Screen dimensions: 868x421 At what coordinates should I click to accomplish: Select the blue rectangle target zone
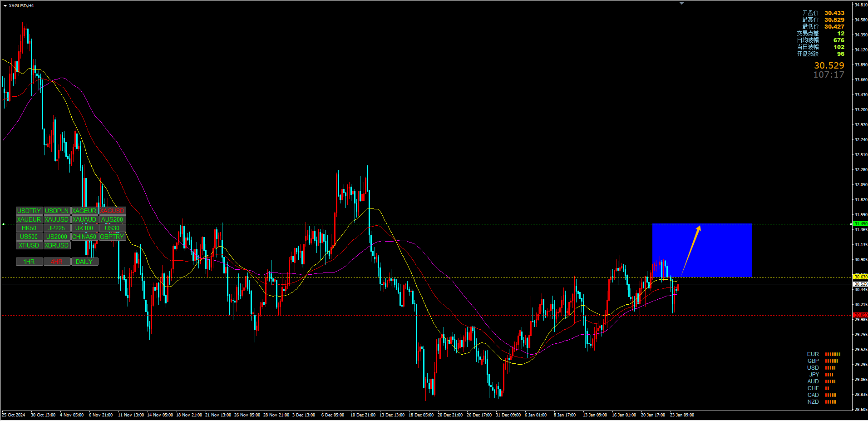tap(702, 250)
